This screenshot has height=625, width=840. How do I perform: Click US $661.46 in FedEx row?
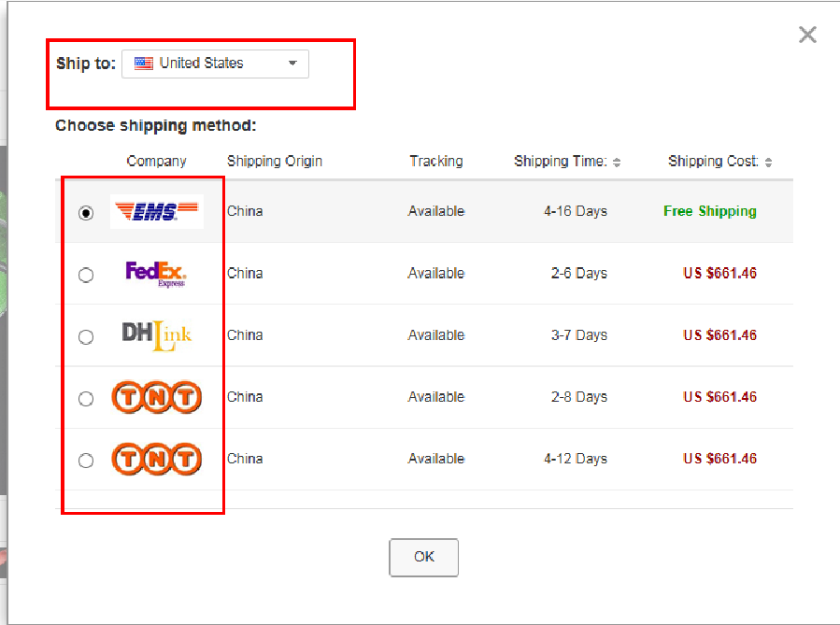(720, 273)
